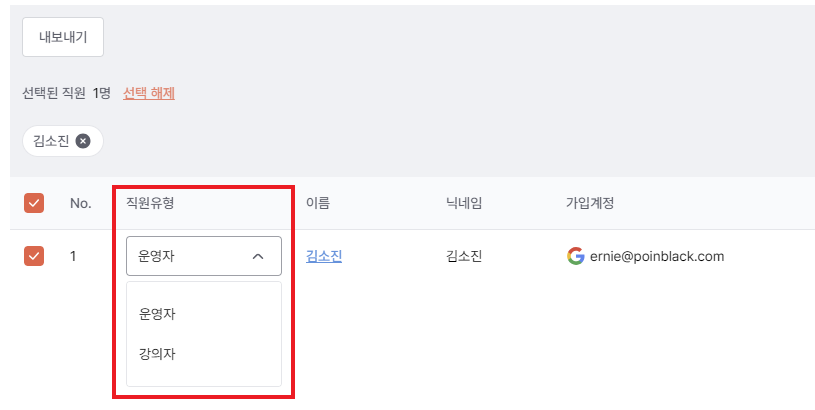Click the 가입계정 column header
Viewport: 815px width, 410px height.
590,203
